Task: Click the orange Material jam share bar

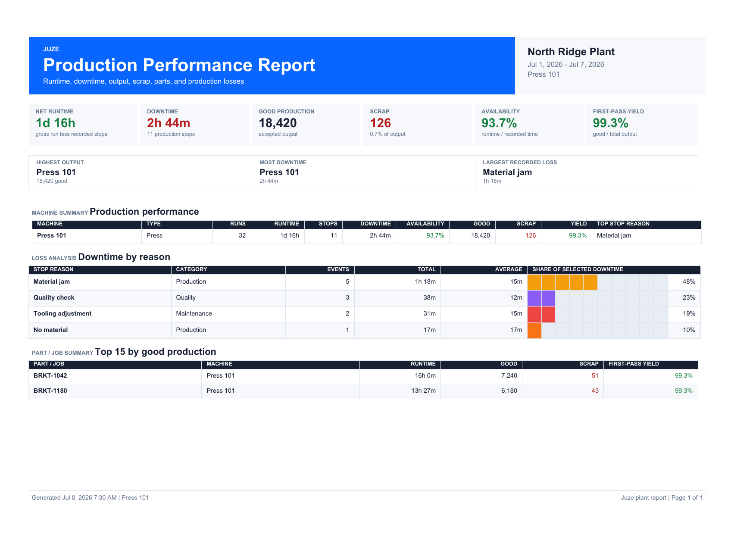Action: 562,282
